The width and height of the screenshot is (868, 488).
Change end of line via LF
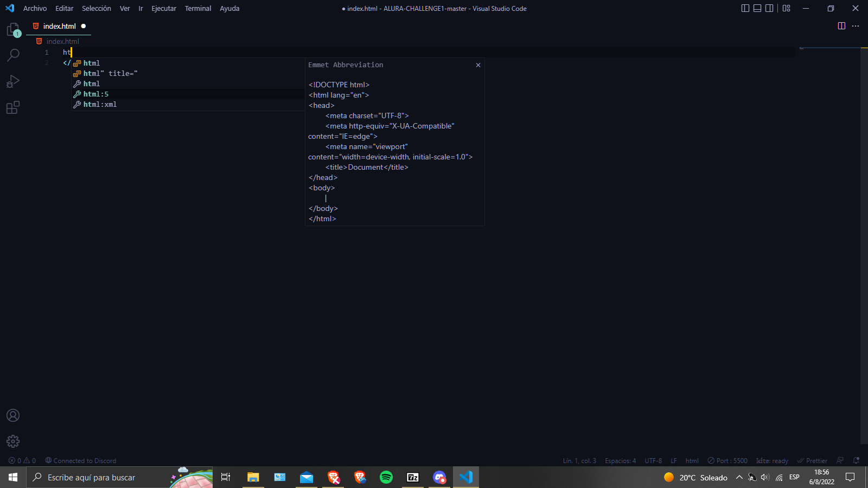click(x=674, y=461)
